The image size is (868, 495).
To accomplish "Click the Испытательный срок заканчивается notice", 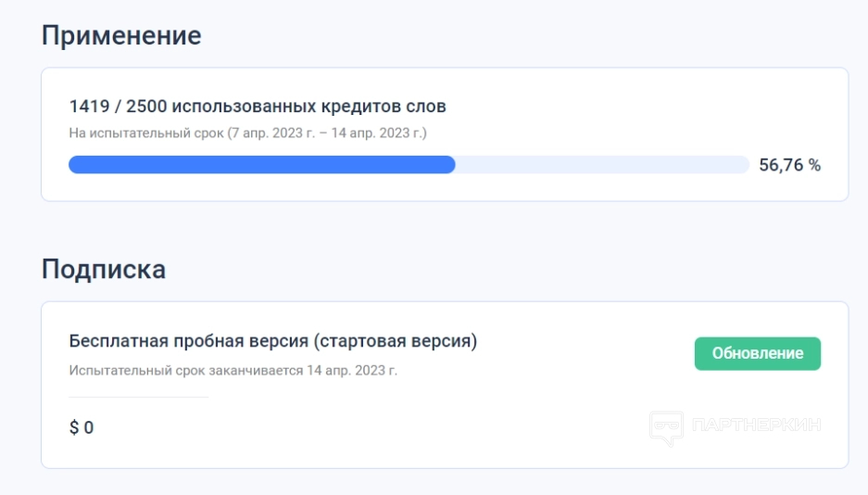I will (185, 370).
